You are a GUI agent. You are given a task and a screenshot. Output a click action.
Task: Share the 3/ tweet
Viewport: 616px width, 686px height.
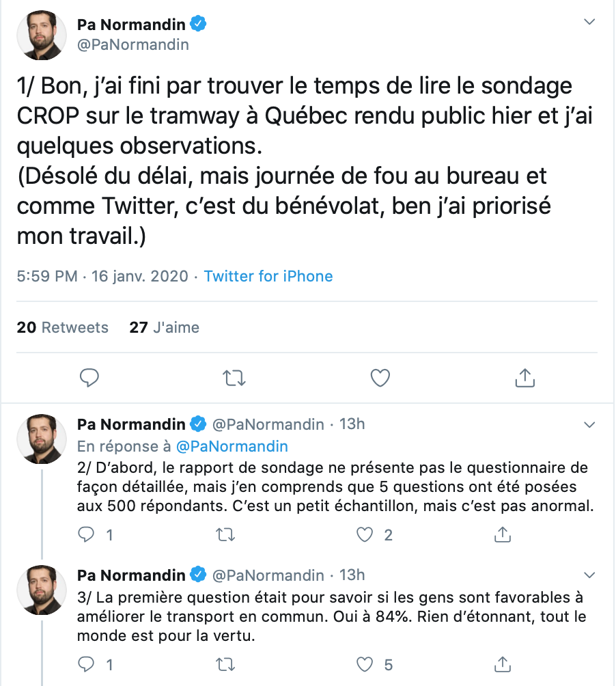click(x=503, y=664)
